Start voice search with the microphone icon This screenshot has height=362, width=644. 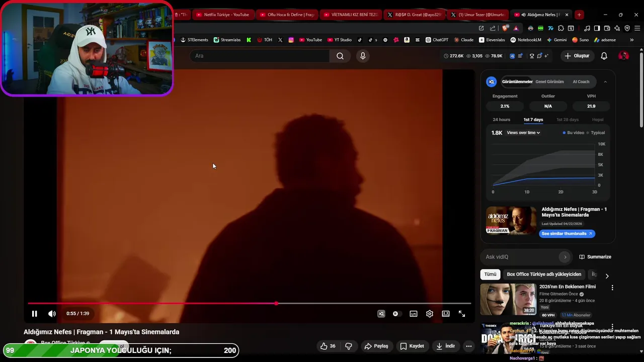click(x=363, y=56)
